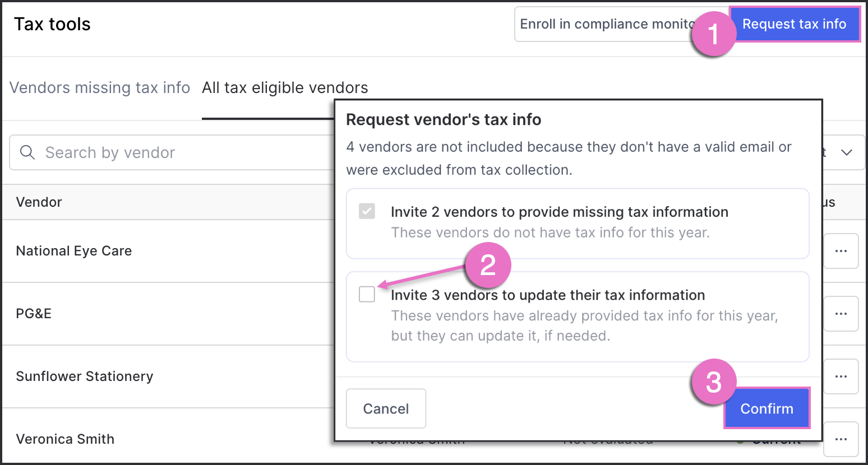This screenshot has height=465, width=868.
Task: Open the PG&E vendor entry
Action: coord(34,314)
